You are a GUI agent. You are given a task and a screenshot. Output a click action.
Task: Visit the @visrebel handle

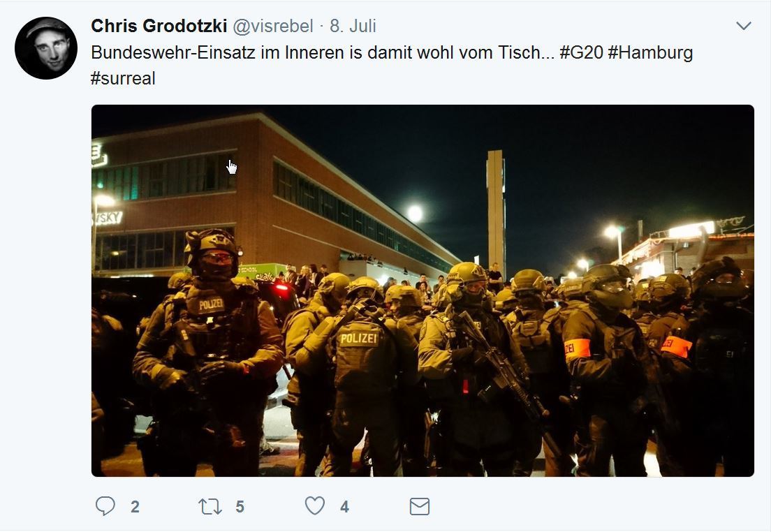coord(273,26)
